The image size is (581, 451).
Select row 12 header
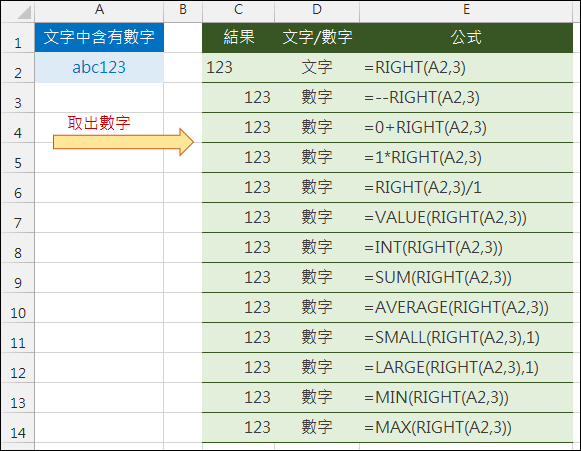(x=17, y=368)
